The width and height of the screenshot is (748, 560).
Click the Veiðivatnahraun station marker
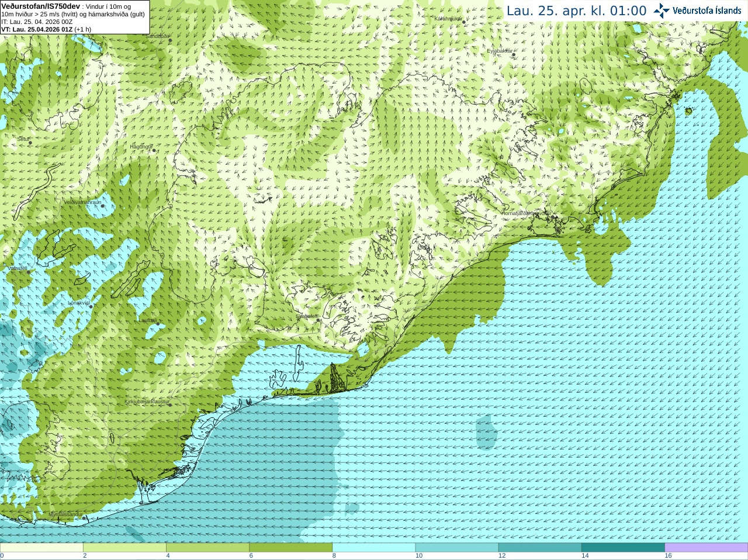pyautogui.click(x=103, y=205)
